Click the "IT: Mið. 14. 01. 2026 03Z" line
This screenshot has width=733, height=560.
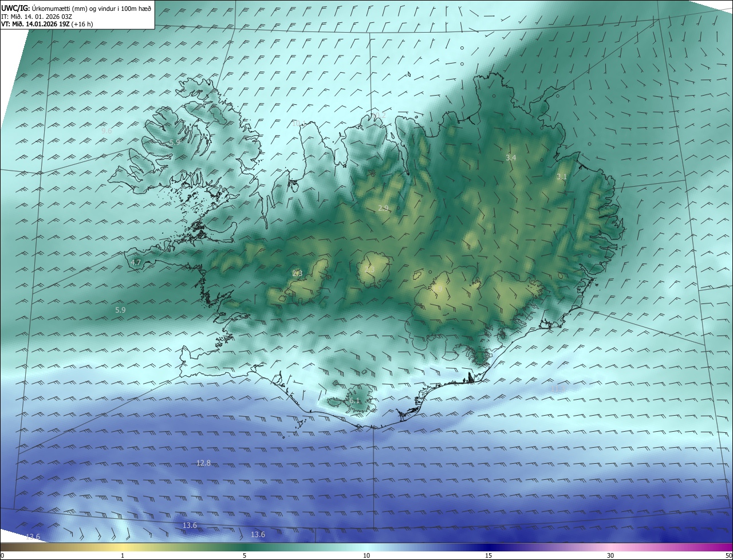36,16
